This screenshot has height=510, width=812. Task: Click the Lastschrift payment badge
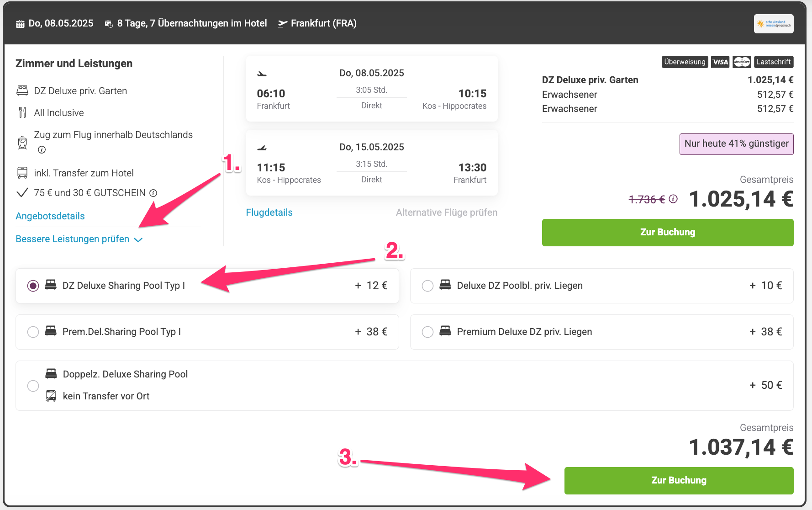(773, 62)
